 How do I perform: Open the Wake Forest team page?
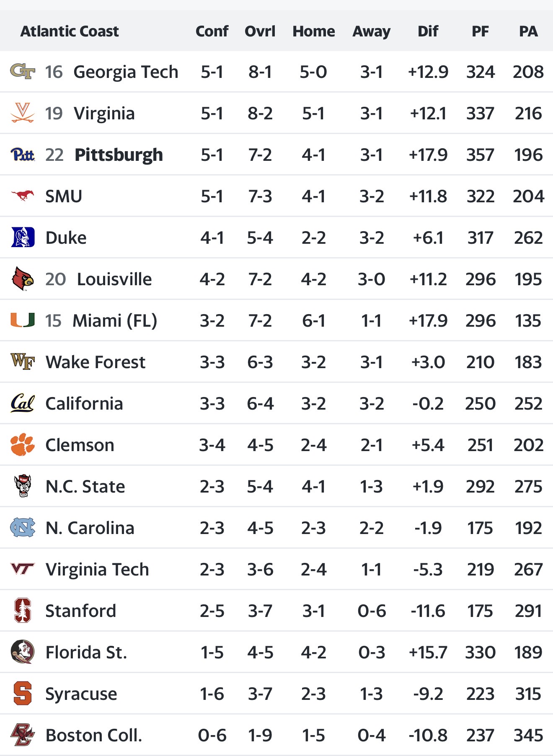[96, 362]
